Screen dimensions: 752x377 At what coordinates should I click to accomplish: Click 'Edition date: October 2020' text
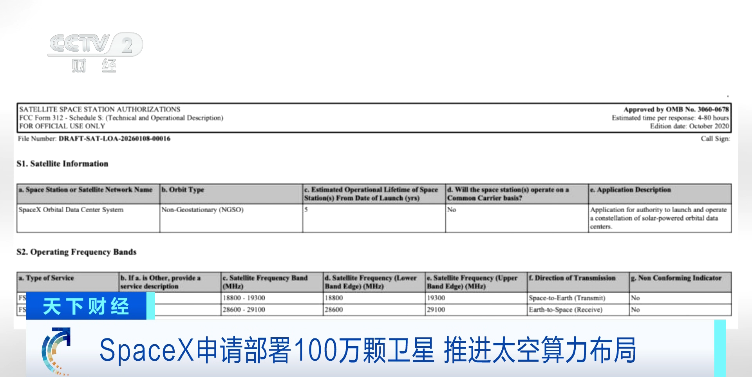pos(690,126)
